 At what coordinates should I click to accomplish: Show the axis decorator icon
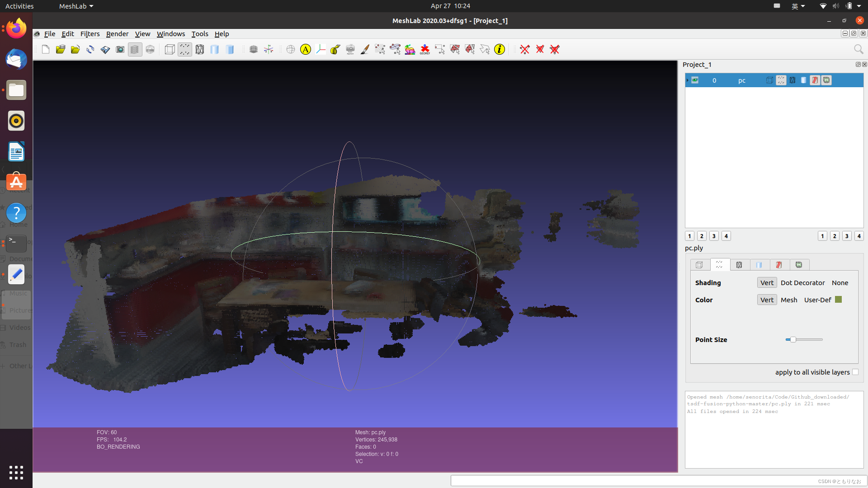tap(269, 49)
